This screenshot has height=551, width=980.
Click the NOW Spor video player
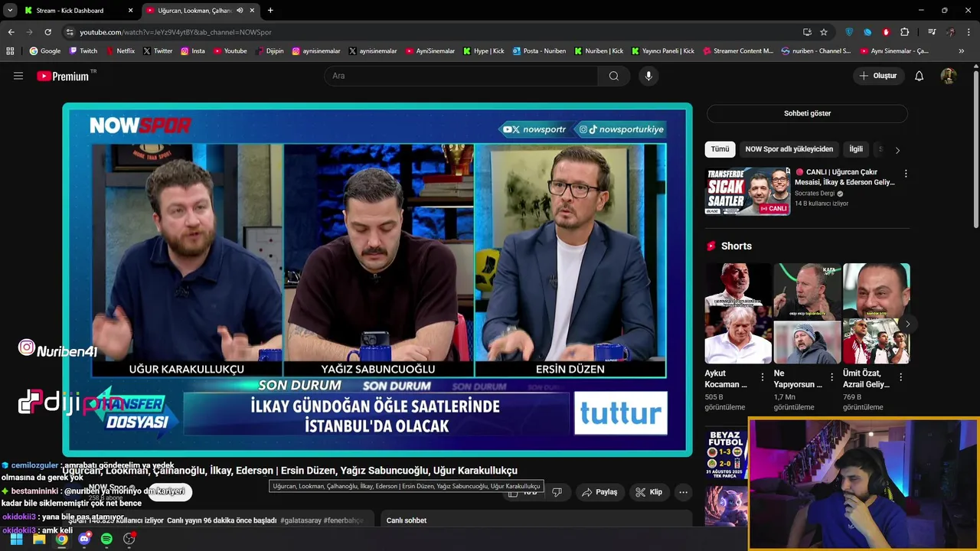point(377,279)
